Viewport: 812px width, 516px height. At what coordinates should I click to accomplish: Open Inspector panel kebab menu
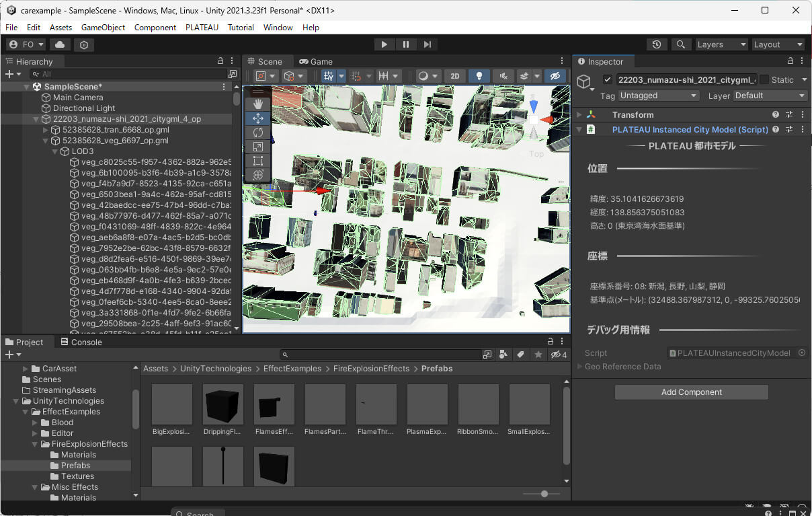[x=802, y=61]
